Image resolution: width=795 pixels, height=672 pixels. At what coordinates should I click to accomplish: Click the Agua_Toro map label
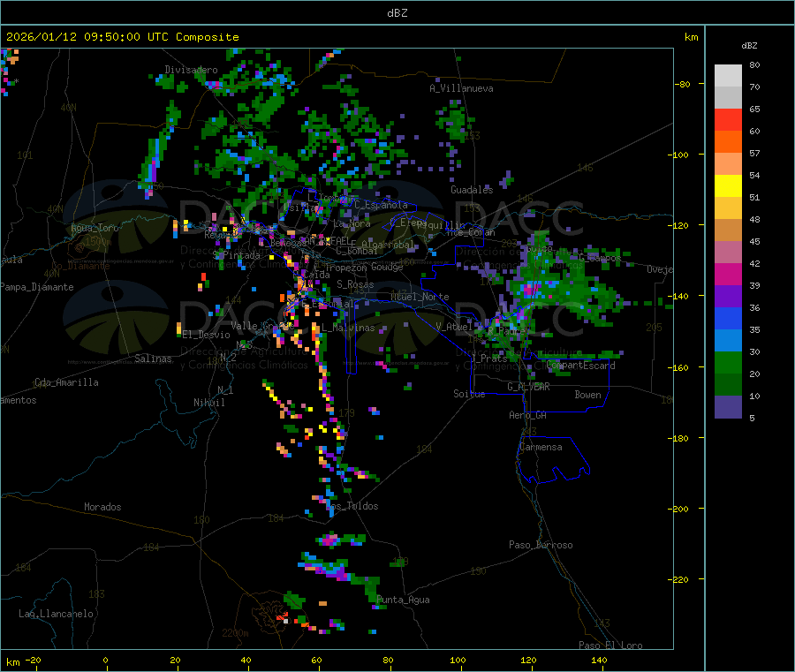(x=95, y=228)
